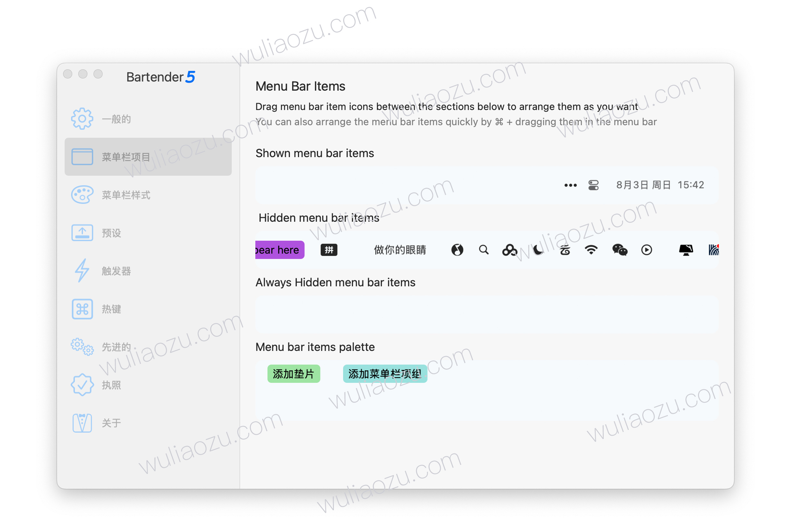
Task: Open the 一般的 general settings section
Action: 148,119
